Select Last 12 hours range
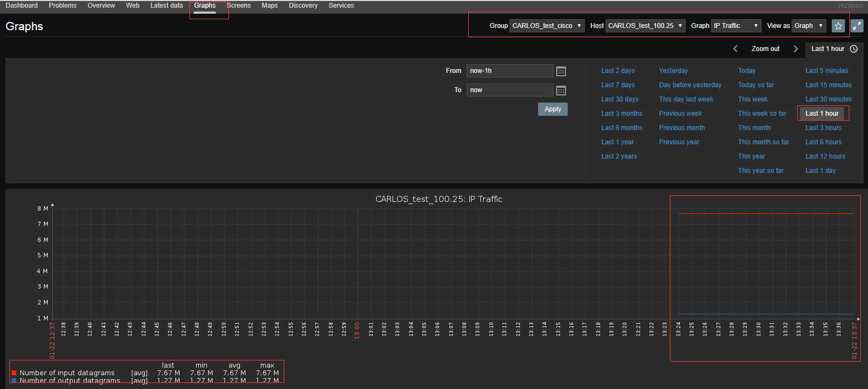 tap(825, 156)
